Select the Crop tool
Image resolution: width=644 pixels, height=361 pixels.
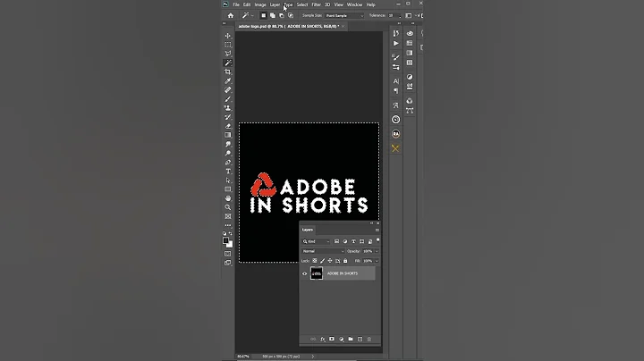coord(228,71)
